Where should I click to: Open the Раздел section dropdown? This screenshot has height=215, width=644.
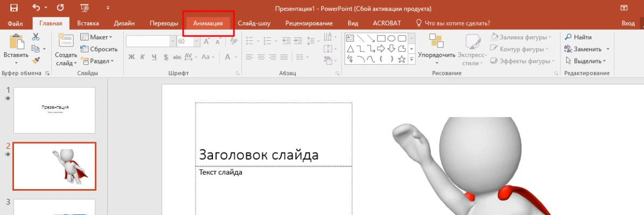pyautogui.click(x=98, y=61)
